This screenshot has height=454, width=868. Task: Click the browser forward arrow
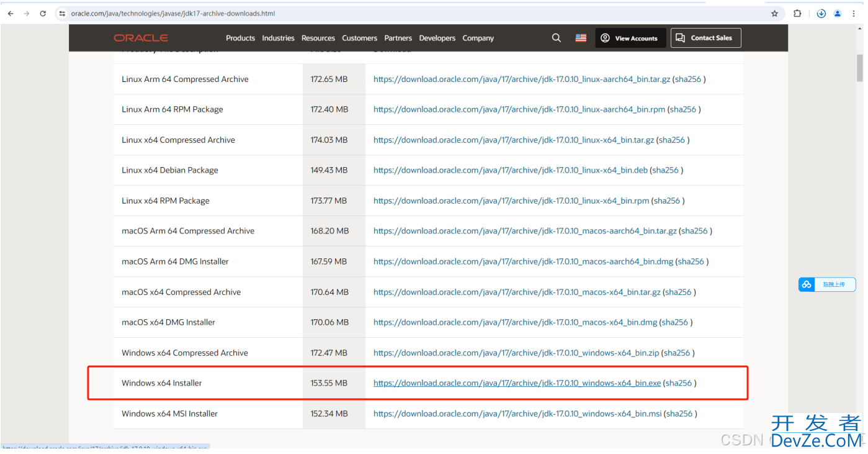point(26,13)
